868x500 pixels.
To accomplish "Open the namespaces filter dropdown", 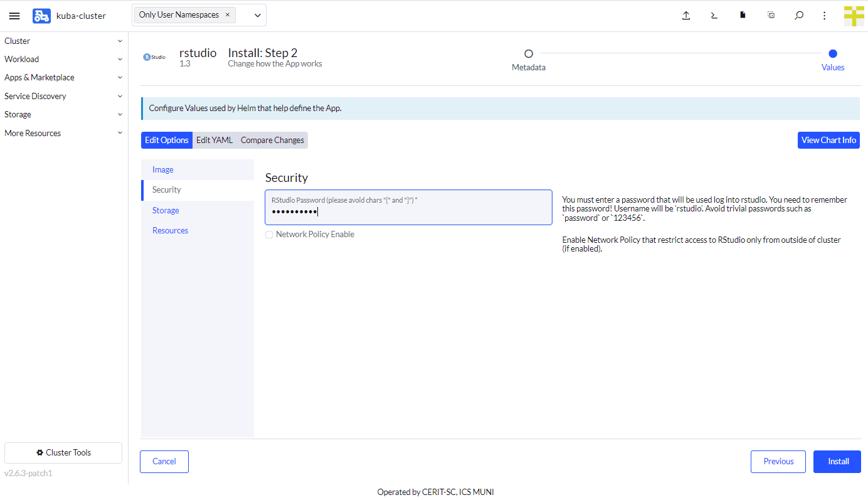I will pyautogui.click(x=257, y=14).
